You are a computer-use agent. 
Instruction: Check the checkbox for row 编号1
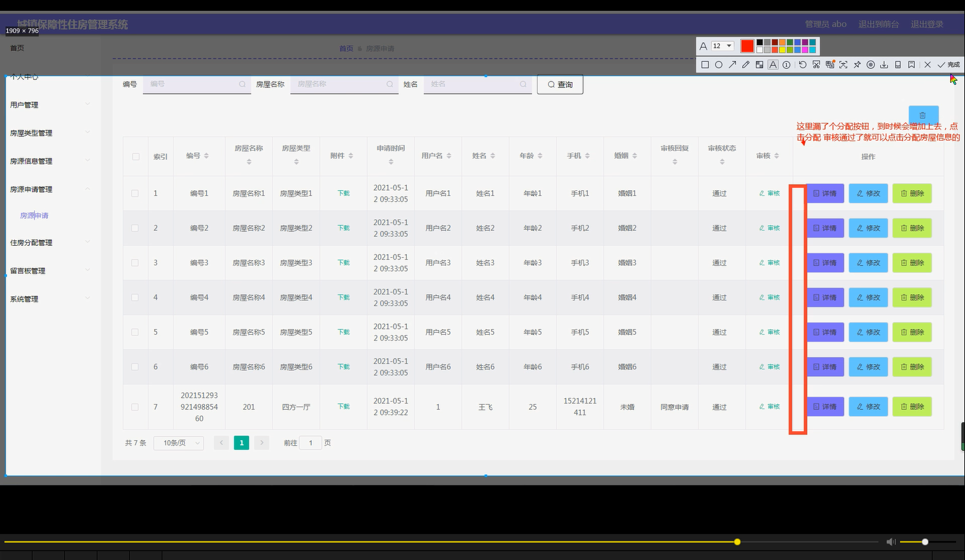click(135, 193)
